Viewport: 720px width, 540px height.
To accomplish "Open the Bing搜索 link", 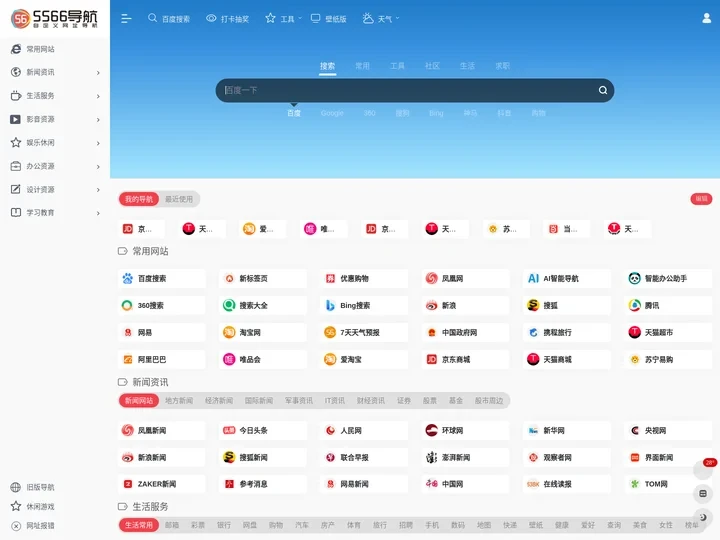I will point(364,305).
